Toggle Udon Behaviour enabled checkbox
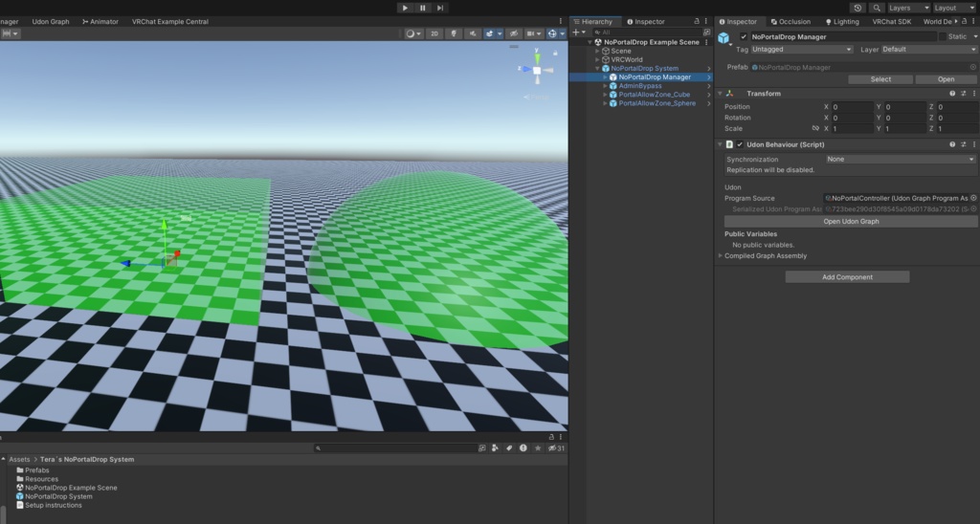The width and height of the screenshot is (980, 524). (740, 145)
